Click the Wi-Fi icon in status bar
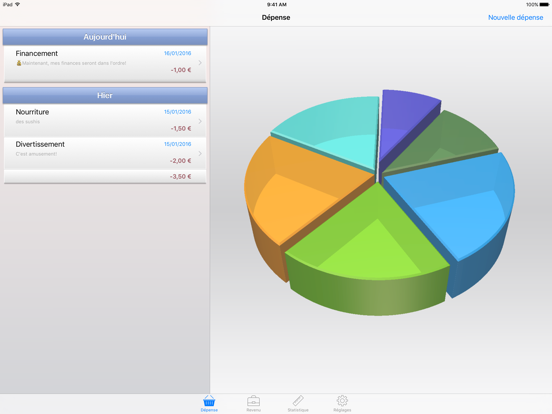 18,5
